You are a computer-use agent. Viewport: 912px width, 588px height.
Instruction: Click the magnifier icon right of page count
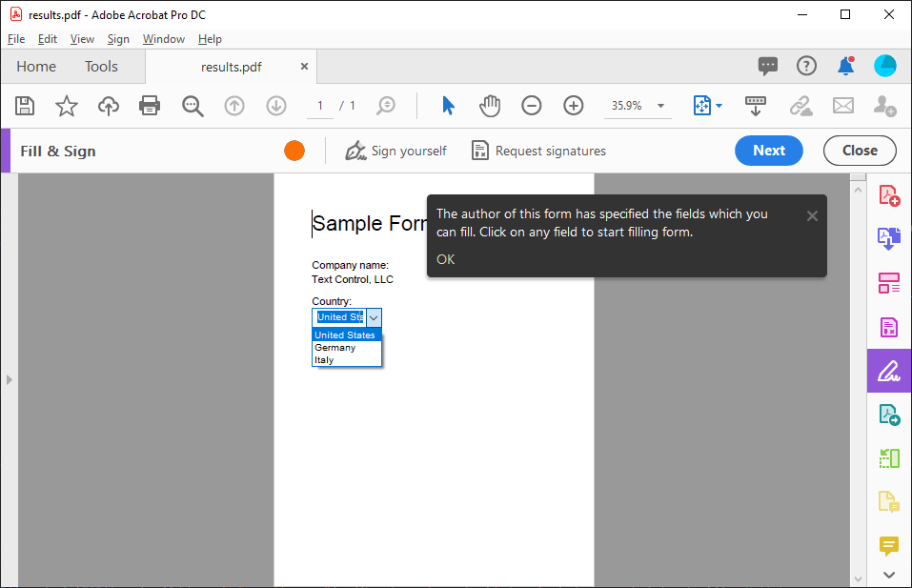(x=386, y=106)
